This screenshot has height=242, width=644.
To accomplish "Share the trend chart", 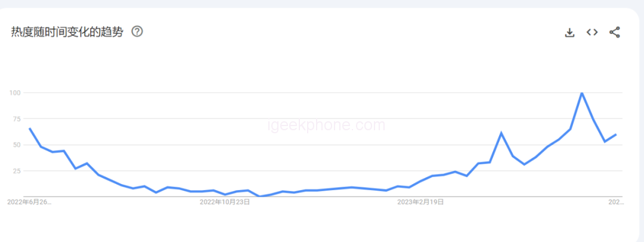I will 615,32.
